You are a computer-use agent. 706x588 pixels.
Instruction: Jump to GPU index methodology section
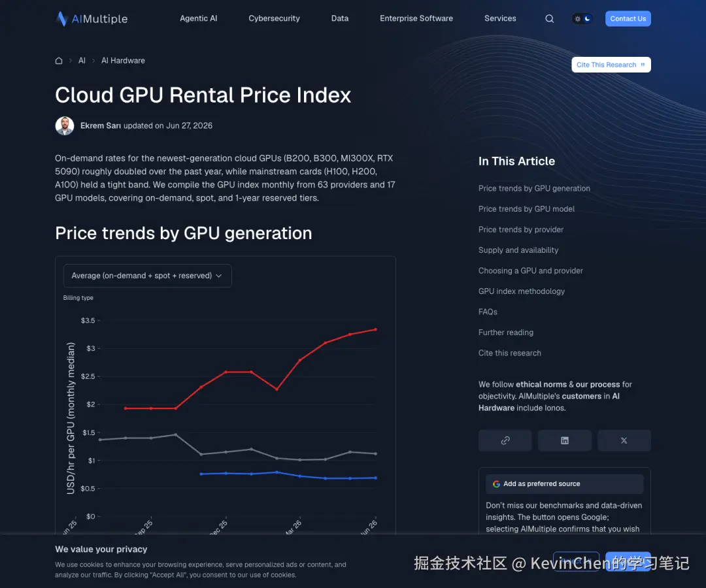522,291
